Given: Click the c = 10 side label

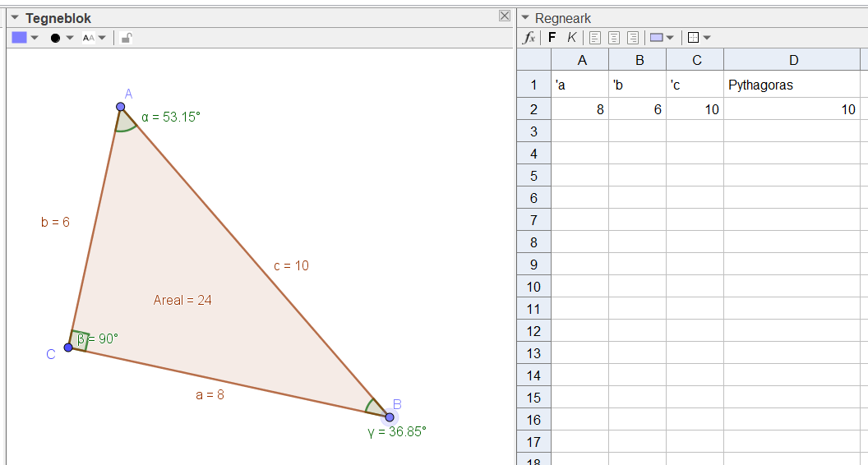Looking at the screenshot, I should [291, 265].
